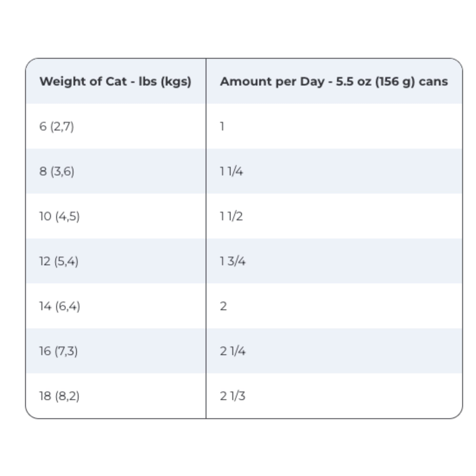Image resolution: width=476 pixels, height=476 pixels.
Task: Click the "2 1/3" cans amount value
Action: coord(233,396)
